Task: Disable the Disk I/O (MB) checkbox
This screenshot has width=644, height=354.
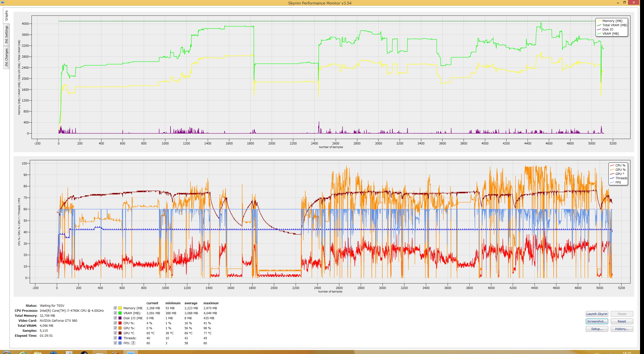Action: pyautogui.click(x=115, y=318)
